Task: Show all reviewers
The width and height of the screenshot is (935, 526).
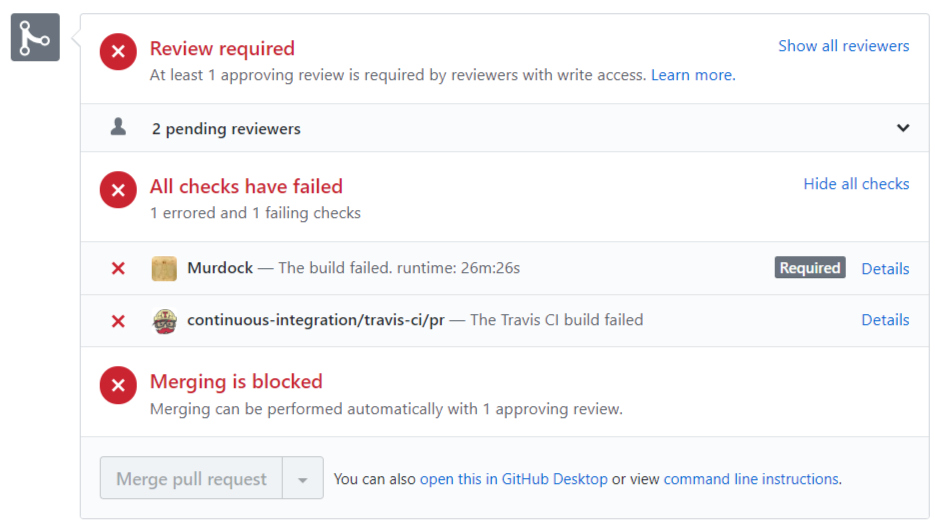Action: 844,46
